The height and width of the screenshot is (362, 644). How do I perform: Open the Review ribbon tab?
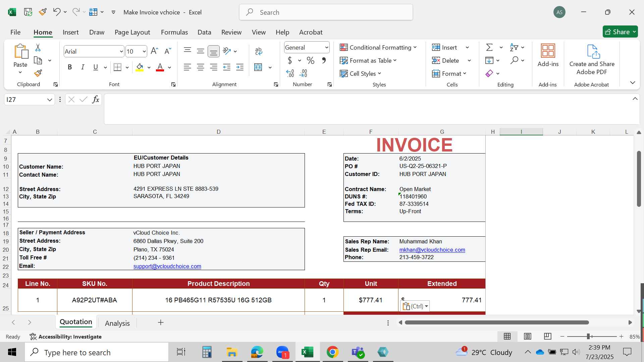[x=231, y=32]
